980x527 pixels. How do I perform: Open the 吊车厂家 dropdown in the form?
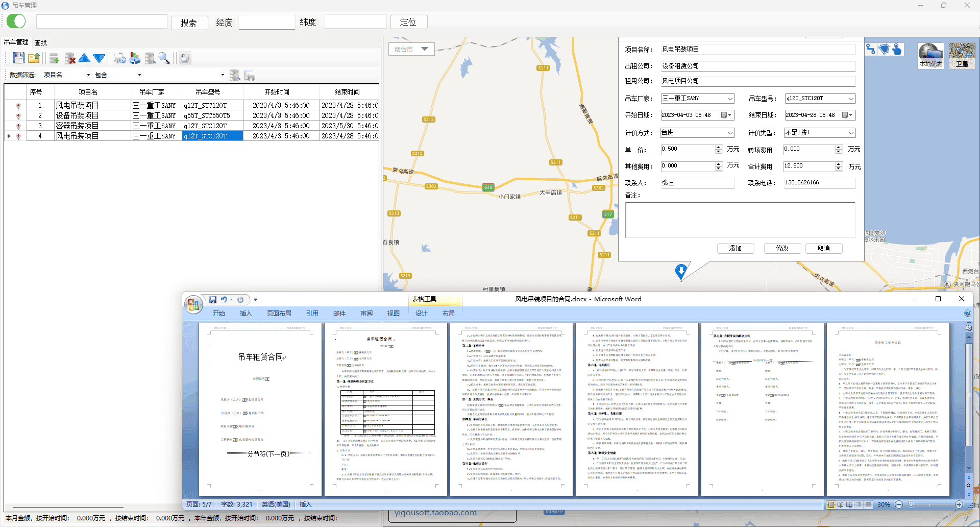[730, 99]
